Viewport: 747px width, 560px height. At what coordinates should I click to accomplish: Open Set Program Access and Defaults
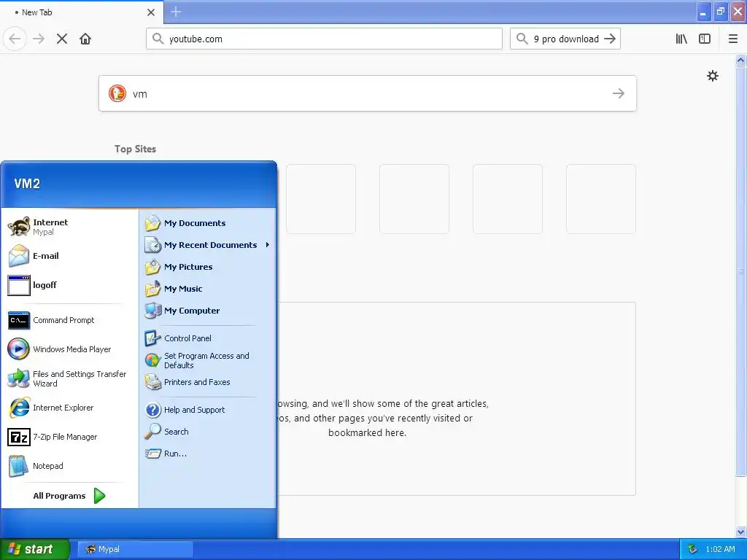pyautogui.click(x=207, y=360)
